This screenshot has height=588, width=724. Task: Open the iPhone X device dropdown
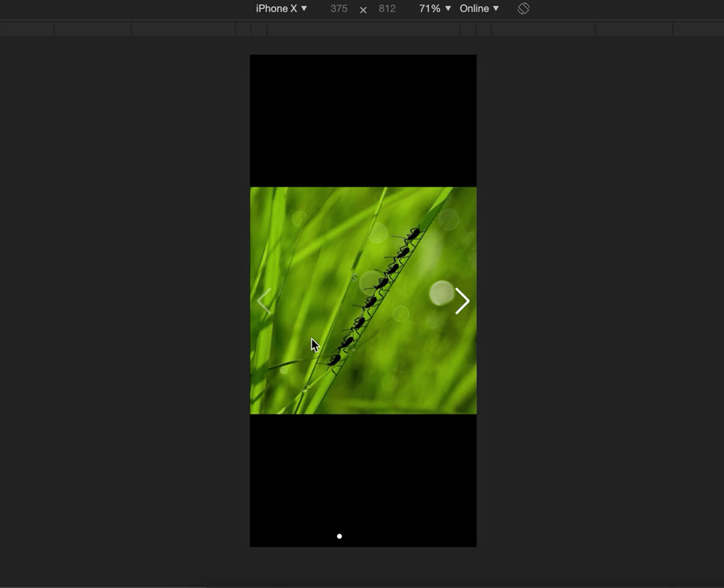click(282, 8)
